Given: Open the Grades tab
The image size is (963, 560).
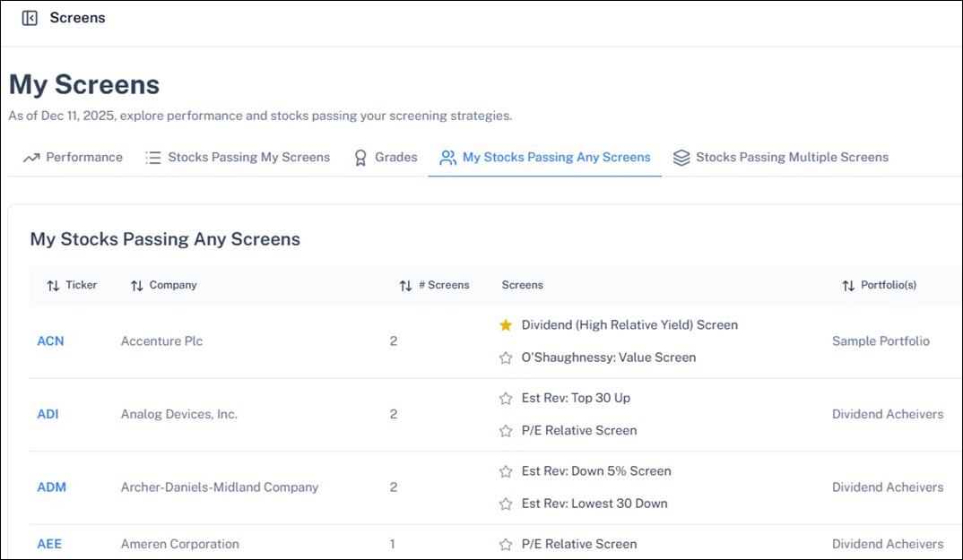Looking at the screenshot, I should coord(386,158).
